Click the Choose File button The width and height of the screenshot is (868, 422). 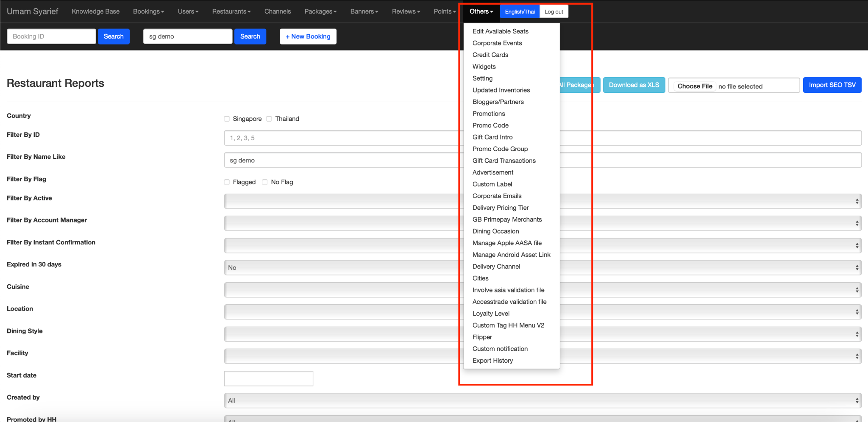[695, 86]
